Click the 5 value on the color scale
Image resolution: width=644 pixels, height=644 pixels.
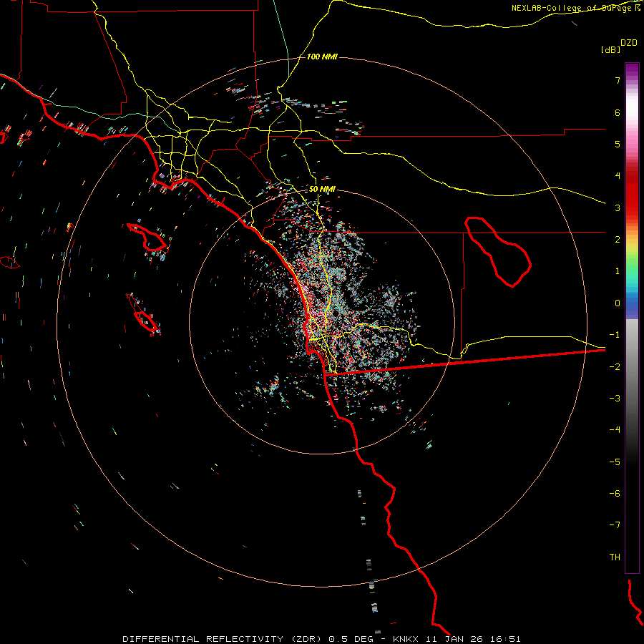coord(618,144)
